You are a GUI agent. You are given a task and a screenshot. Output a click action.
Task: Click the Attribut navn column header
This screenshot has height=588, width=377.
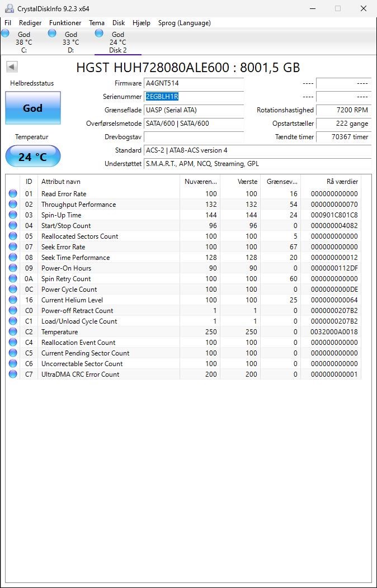tap(109, 182)
